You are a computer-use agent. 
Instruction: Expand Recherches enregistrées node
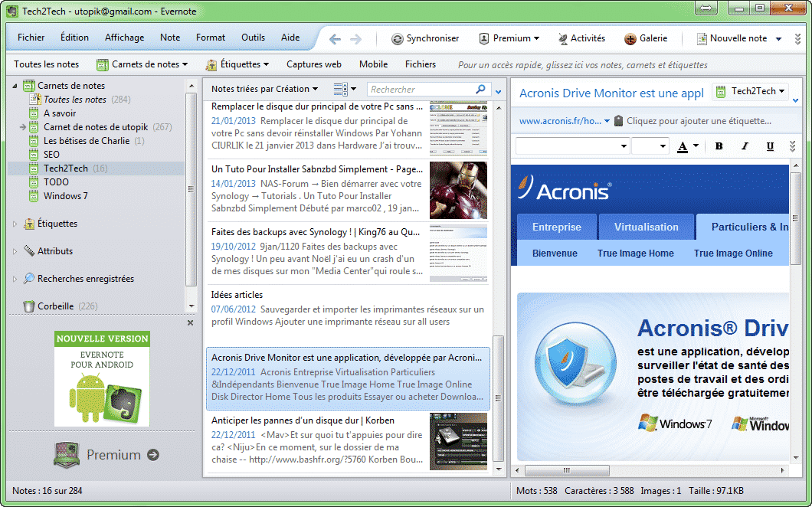[x=15, y=279]
